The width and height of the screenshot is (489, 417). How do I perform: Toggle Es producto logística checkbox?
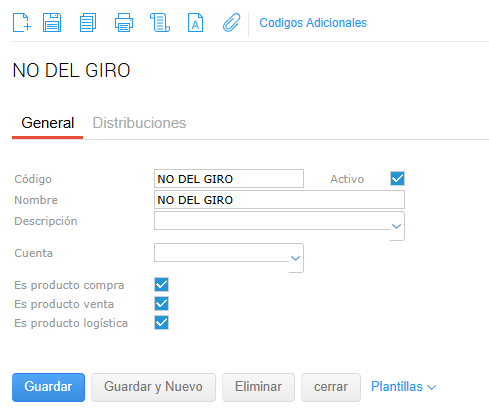(x=161, y=323)
